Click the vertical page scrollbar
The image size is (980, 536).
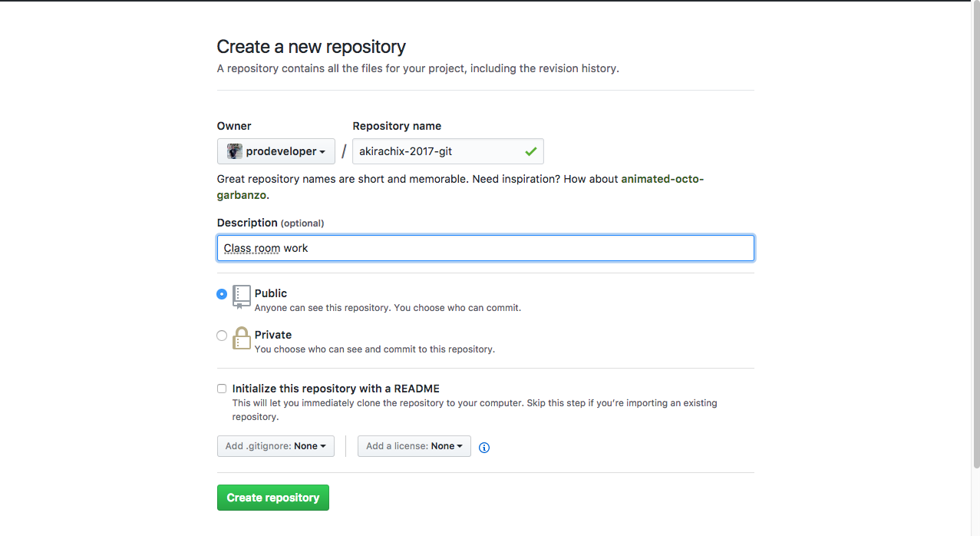(x=975, y=230)
